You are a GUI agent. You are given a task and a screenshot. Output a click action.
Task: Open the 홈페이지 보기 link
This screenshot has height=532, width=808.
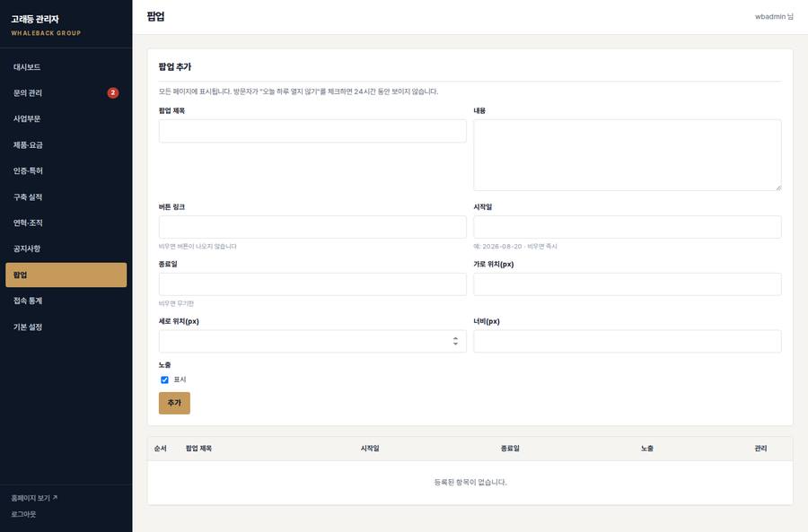[34, 498]
